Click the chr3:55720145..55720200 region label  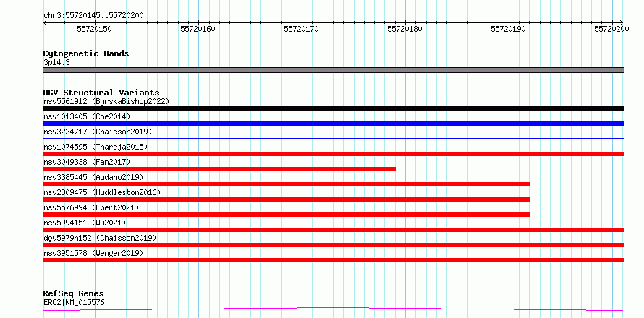(x=93, y=15)
